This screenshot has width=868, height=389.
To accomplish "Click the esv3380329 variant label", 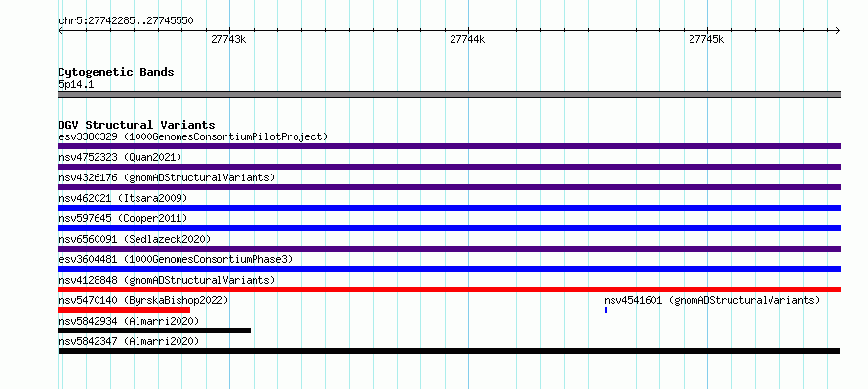I will (193, 136).
